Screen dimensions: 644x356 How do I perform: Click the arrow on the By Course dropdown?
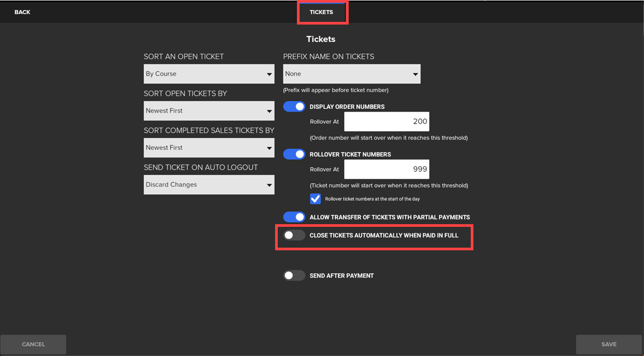pos(269,75)
